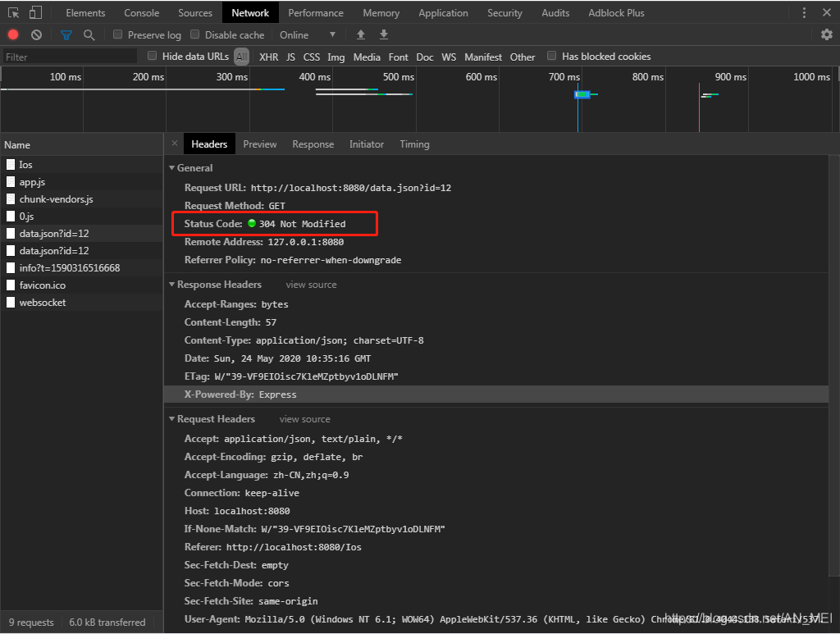Check Has blocked cookies checkbox

[x=551, y=56]
